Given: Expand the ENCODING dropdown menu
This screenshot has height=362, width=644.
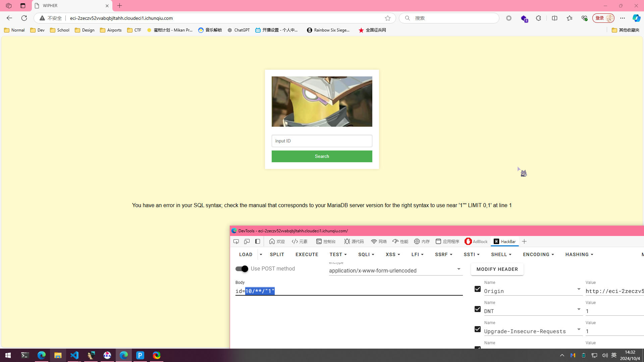Looking at the screenshot, I should click(538, 254).
